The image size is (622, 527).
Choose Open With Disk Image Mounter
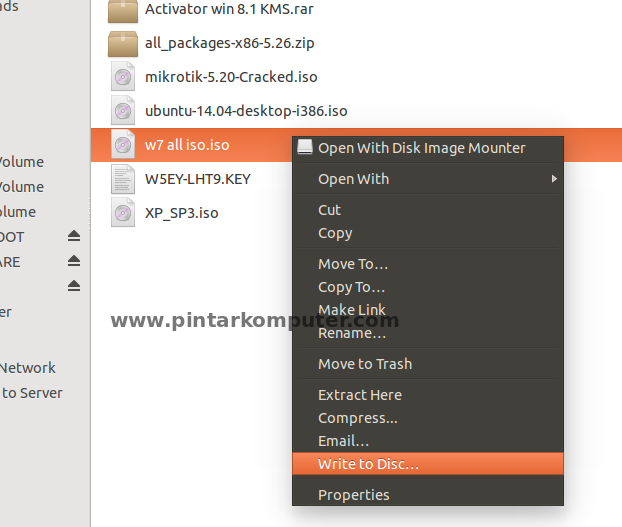pyautogui.click(x=428, y=148)
